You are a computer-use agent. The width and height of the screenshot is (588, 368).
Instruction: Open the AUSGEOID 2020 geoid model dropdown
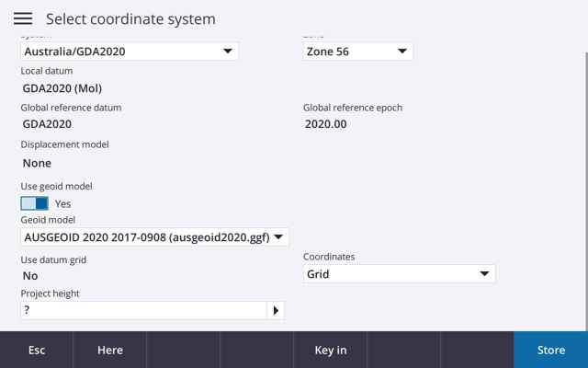tap(154, 237)
